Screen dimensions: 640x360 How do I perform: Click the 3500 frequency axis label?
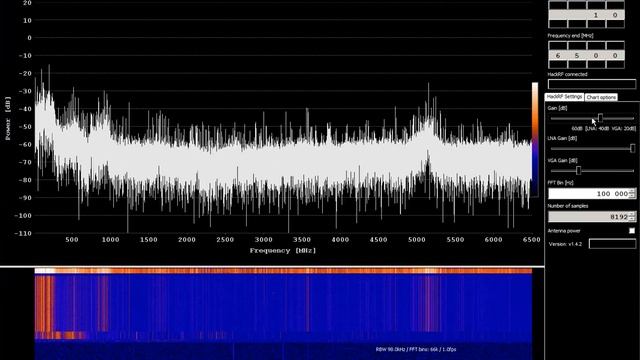click(302, 240)
